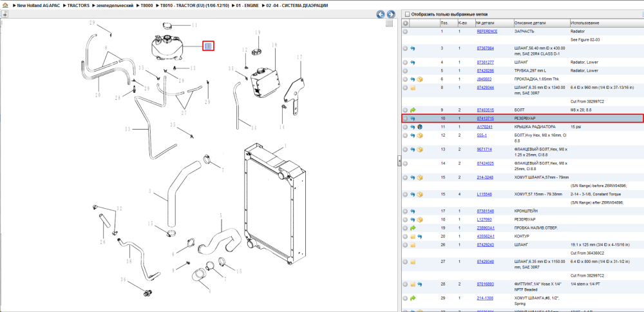644x312 pixels.
Task: Click blue arrow icon in row J945603
Action: coord(413,79)
